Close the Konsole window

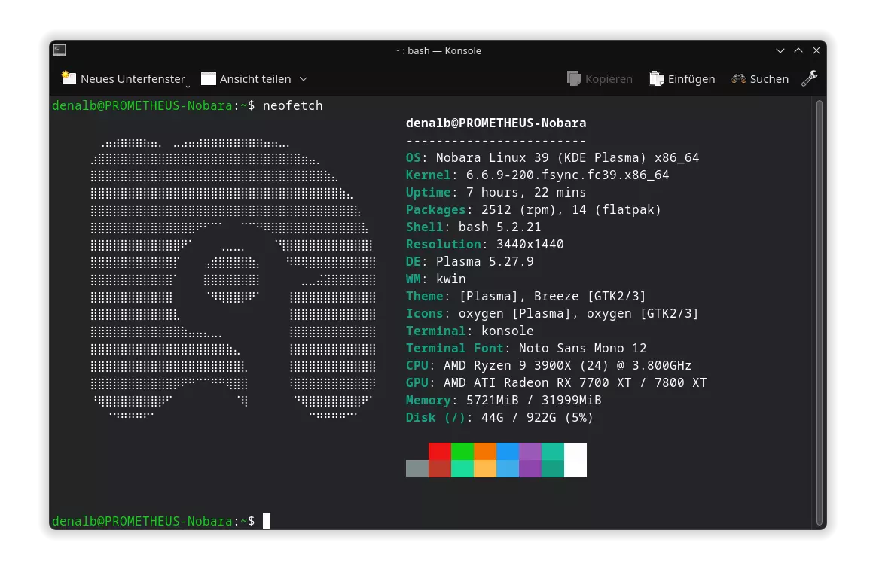pyautogui.click(x=816, y=50)
